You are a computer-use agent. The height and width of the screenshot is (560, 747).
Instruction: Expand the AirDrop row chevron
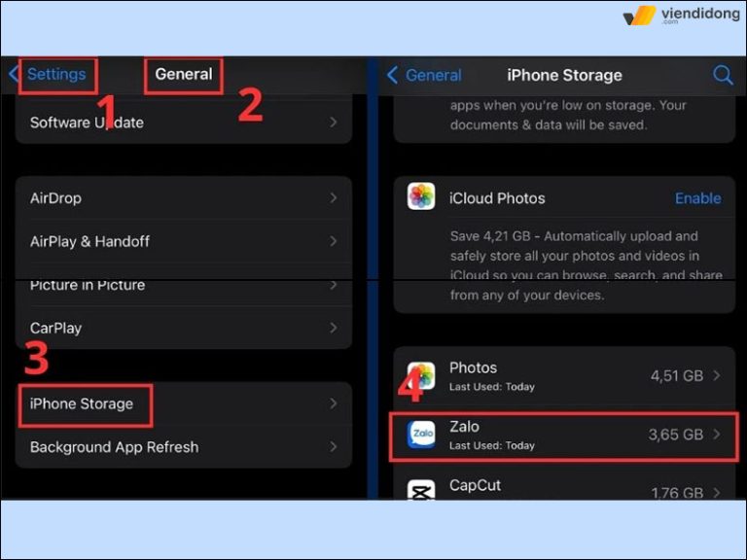click(333, 198)
